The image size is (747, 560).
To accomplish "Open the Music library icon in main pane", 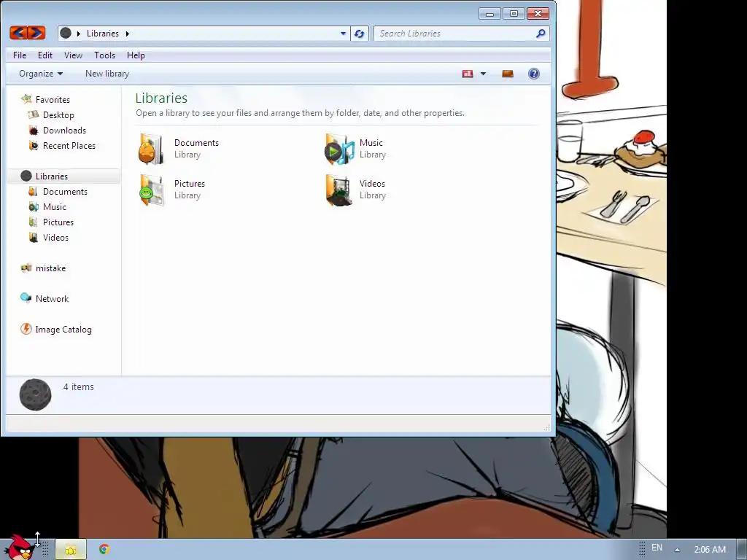I will coord(339,149).
